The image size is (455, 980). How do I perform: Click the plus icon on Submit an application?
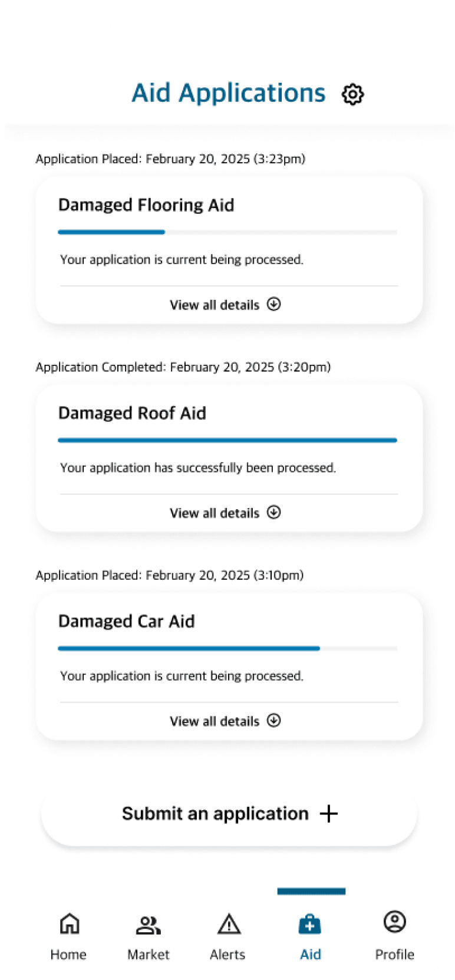329,814
